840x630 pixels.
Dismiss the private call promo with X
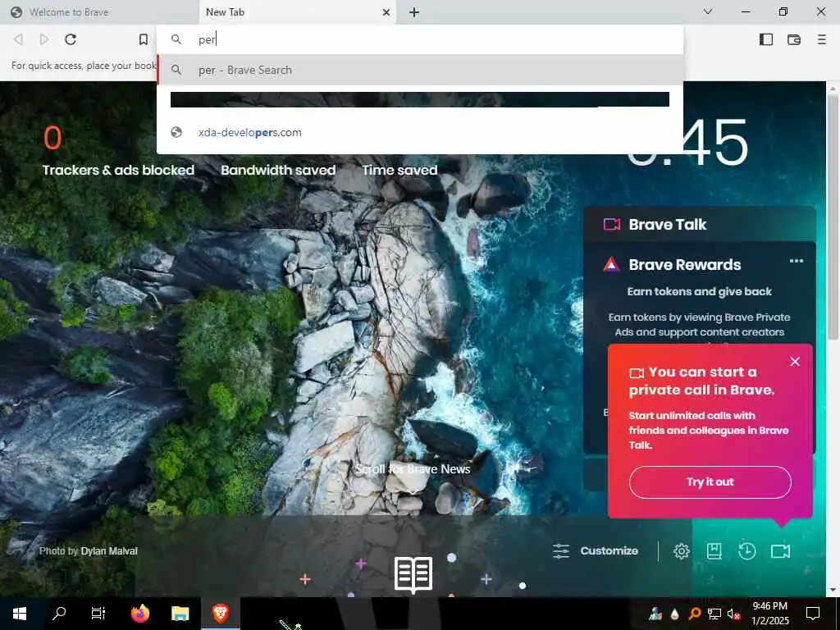pyautogui.click(x=795, y=362)
